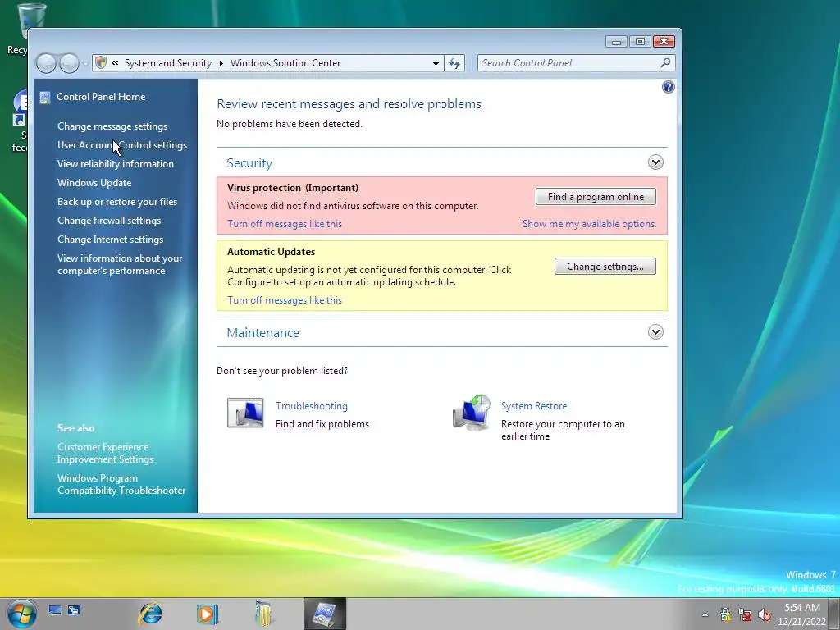840x630 pixels.
Task: Show hidden tray icons arrow
Action: click(x=705, y=614)
